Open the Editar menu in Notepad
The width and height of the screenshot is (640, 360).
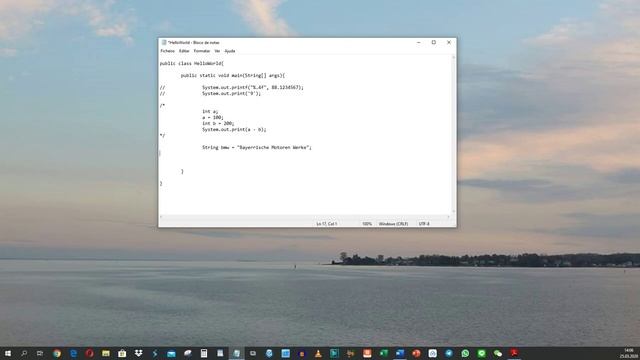(x=184, y=51)
